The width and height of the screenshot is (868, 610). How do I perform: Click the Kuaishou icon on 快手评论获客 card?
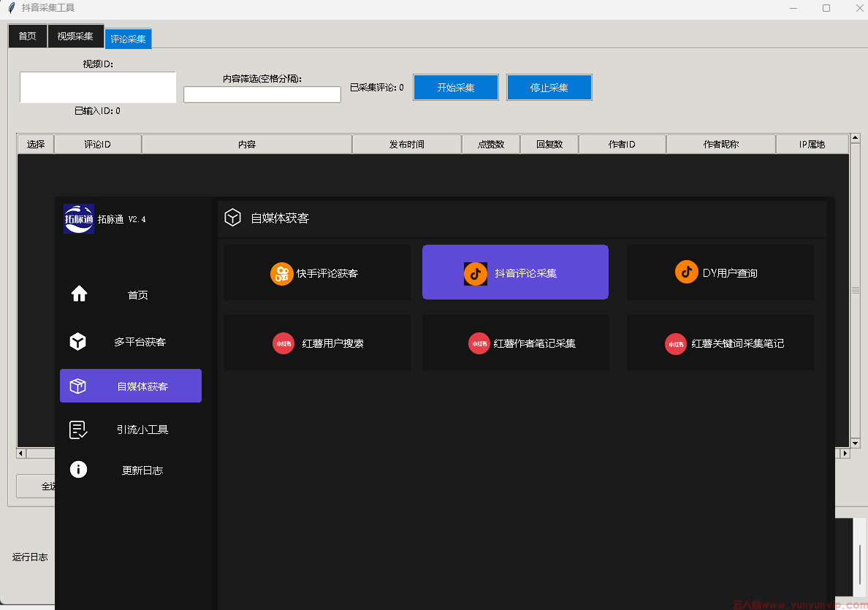coord(282,273)
